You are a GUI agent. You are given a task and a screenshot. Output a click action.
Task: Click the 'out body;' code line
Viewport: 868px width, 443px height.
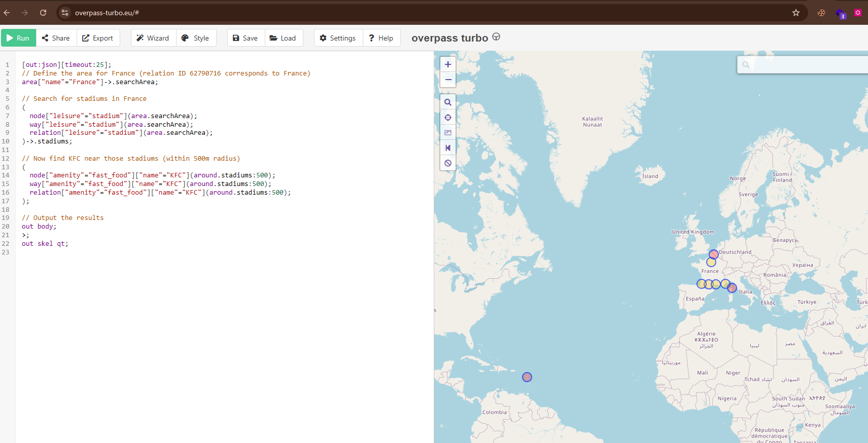[x=39, y=227]
